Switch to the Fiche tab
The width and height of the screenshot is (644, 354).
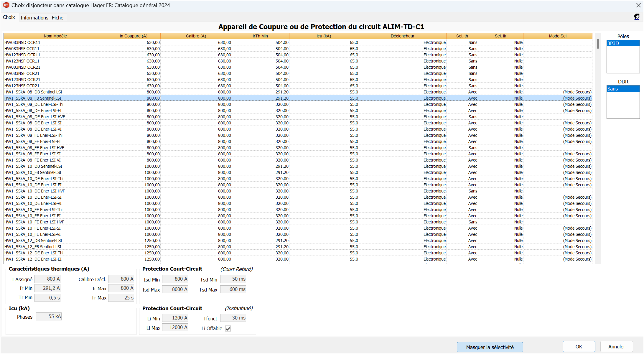[57, 18]
